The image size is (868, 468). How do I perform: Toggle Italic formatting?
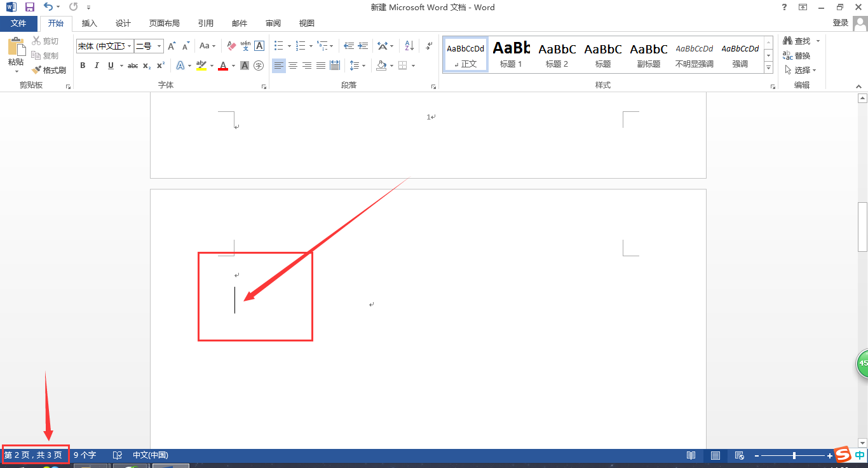97,65
